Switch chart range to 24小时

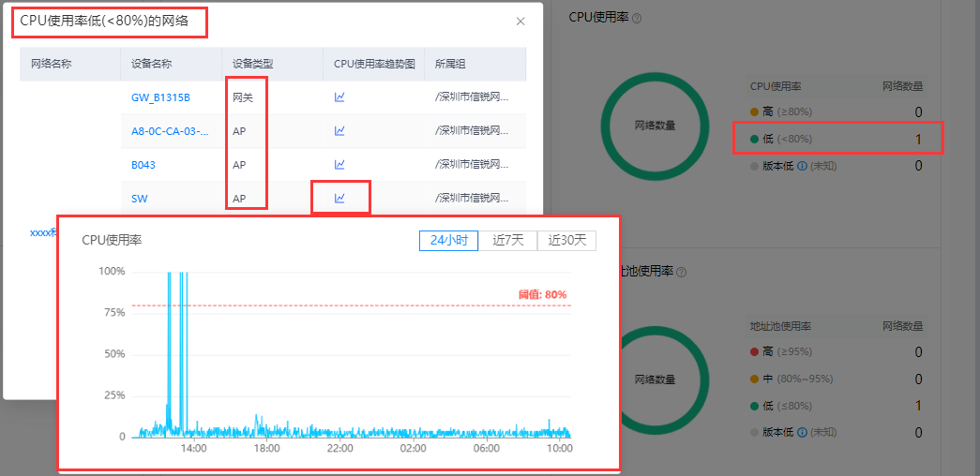pos(449,240)
